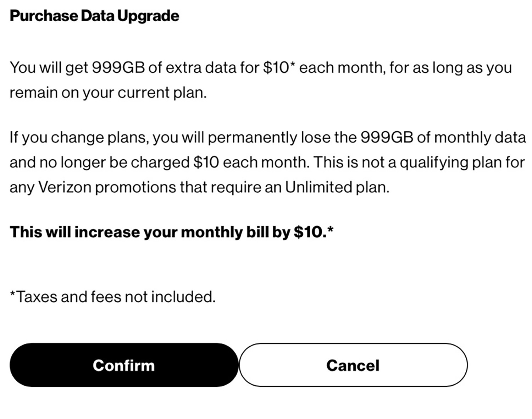Click "If you change plans" text
This screenshot has height=419, width=532.
click(78, 137)
